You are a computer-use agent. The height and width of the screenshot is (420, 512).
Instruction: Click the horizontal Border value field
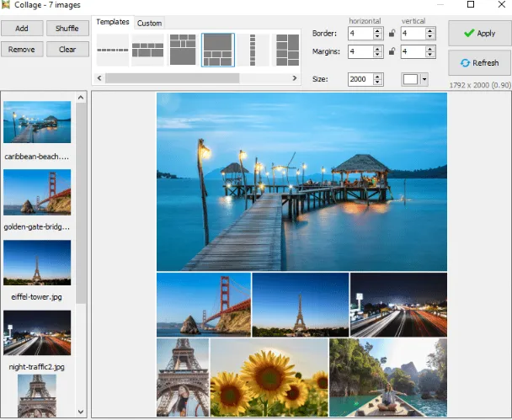click(x=360, y=34)
